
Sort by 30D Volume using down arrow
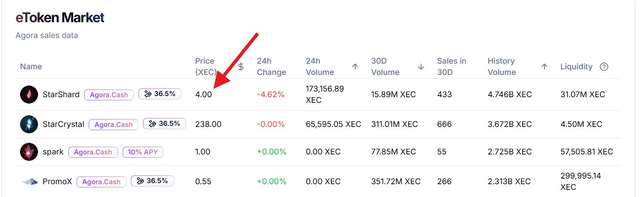(421, 67)
